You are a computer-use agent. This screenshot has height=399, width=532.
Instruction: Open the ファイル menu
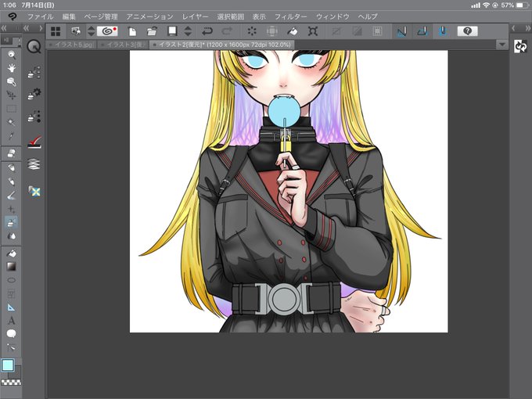click(41, 16)
